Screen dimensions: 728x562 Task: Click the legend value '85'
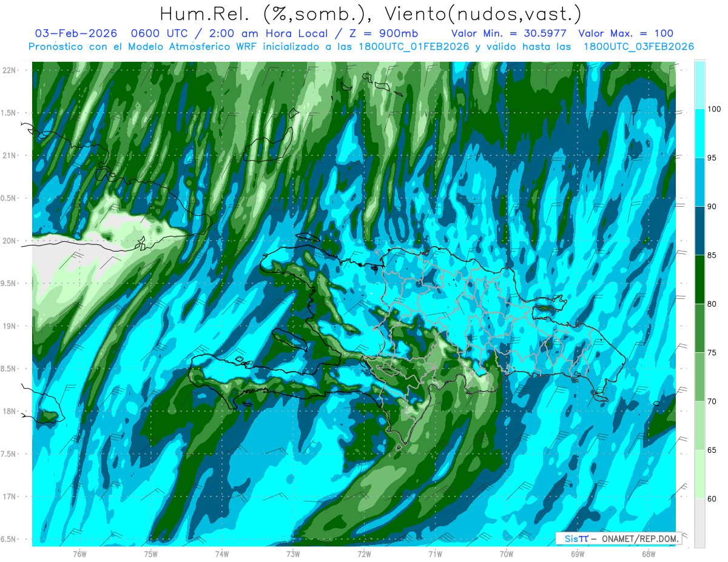(x=713, y=255)
